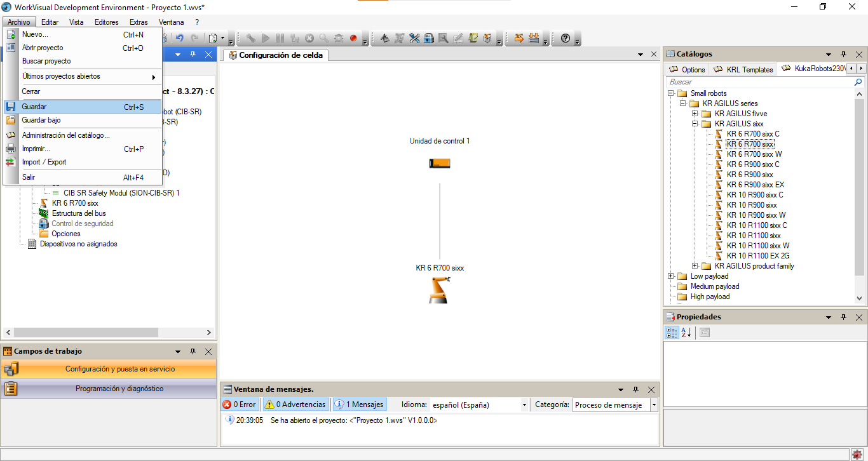Image resolution: width=868 pixels, height=461 pixels.
Task: Click the undo arrow in toolbar
Action: (x=180, y=39)
